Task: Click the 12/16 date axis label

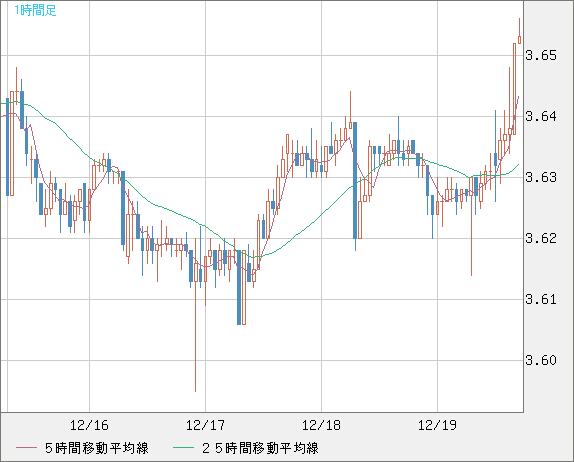Action: (x=89, y=425)
